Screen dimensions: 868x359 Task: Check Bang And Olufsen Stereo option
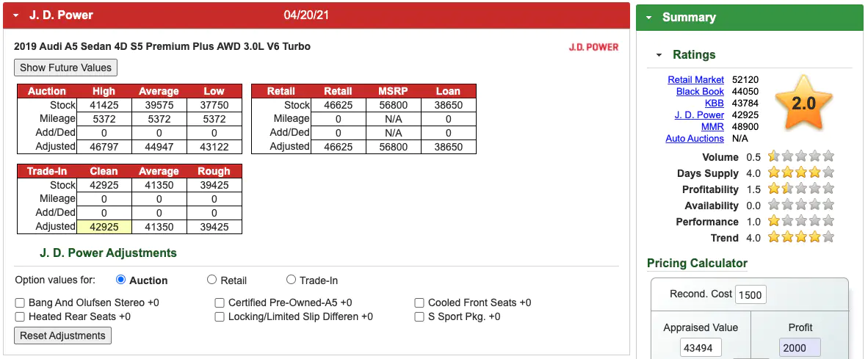point(20,302)
